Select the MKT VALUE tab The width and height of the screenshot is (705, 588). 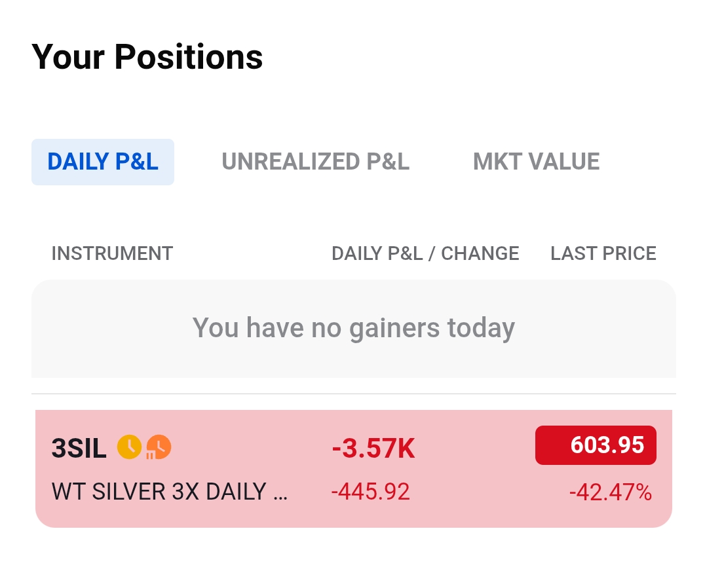pos(536,162)
